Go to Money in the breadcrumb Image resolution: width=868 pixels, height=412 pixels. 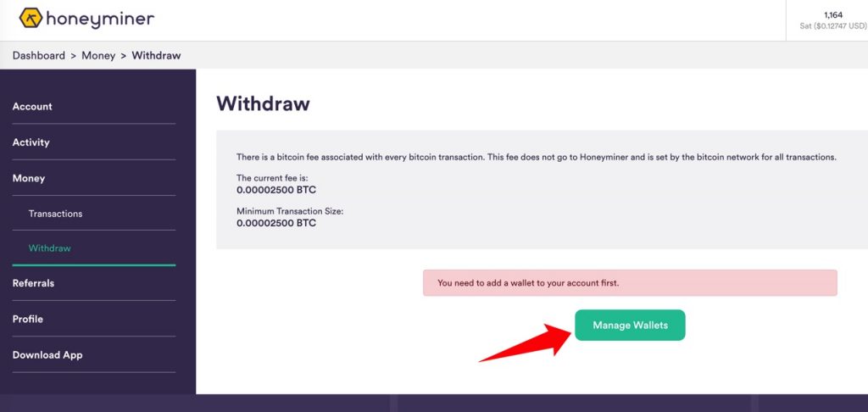[98, 55]
